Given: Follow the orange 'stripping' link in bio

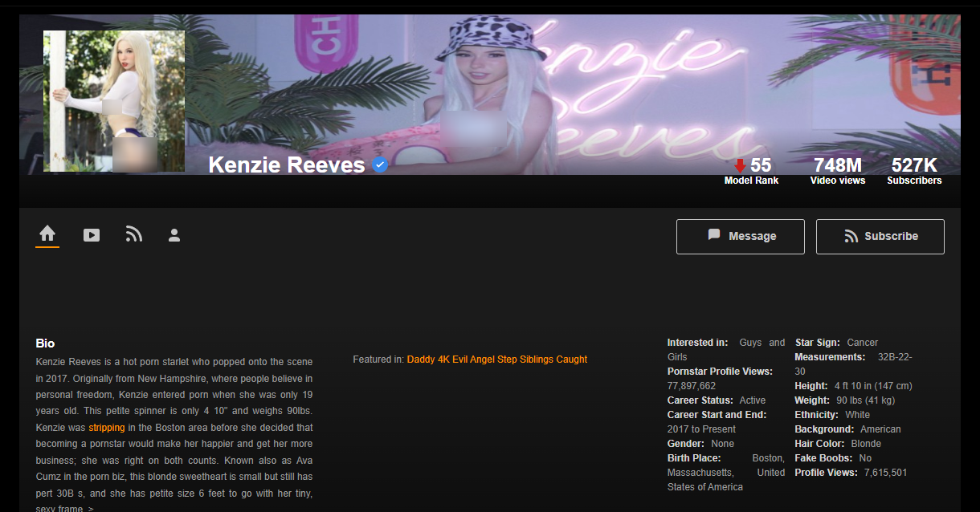Looking at the screenshot, I should 107,428.
